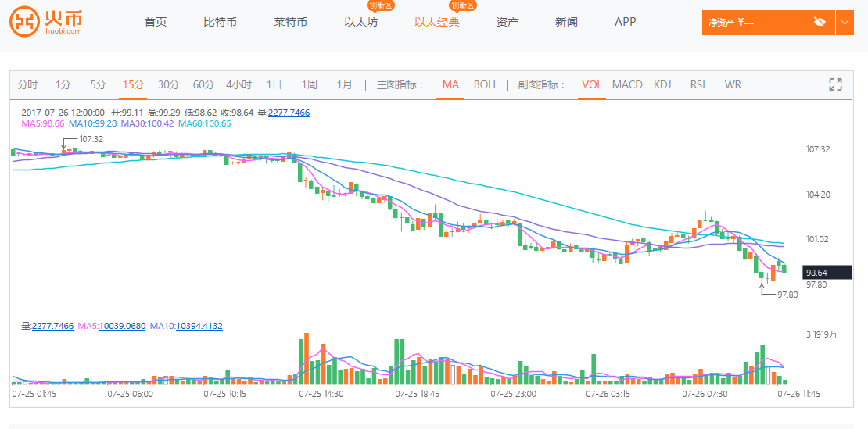Image resolution: width=868 pixels, height=429 pixels.
Task: Select the 以太经典 tab
Action: tap(437, 22)
